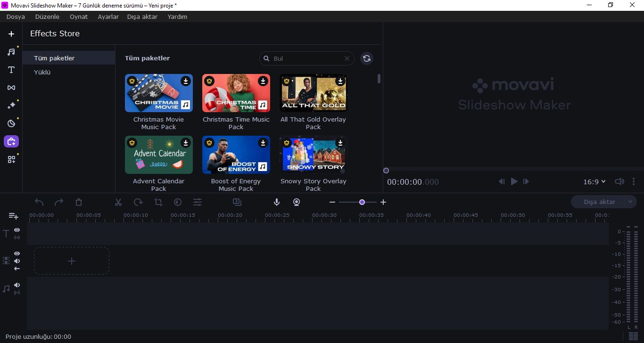Screen dimensions: 644x343
Task: Open clip properties sliders icon
Action: pyautogui.click(x=198, y=202)
